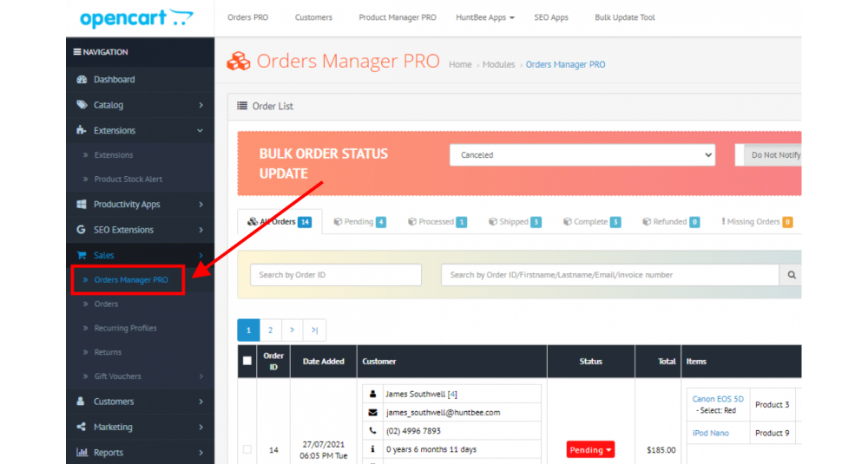
Task: Click the search magnifier button
Action: [x=792, y=275]
